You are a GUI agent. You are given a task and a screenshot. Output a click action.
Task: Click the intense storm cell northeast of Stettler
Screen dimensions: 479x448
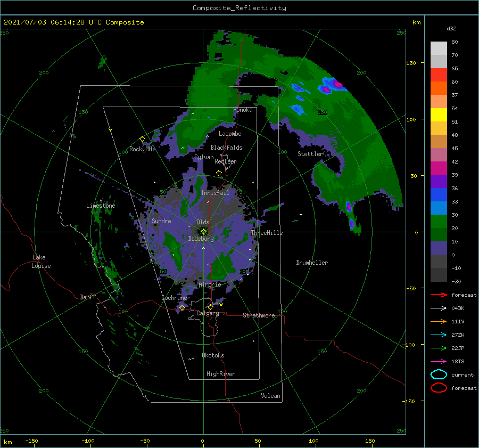[332, 86]
